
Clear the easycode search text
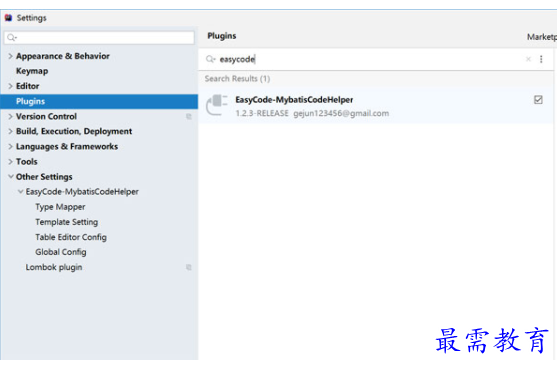[x=528, y=59]
